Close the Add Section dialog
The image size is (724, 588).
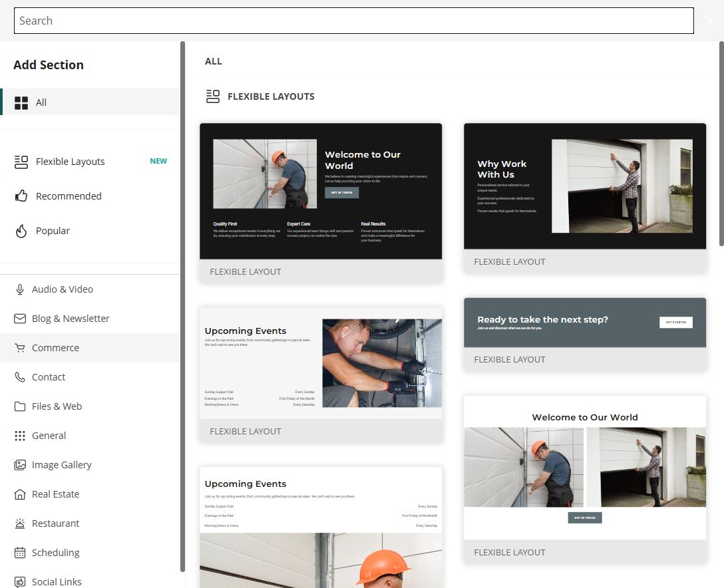click(x=709, y=21)
